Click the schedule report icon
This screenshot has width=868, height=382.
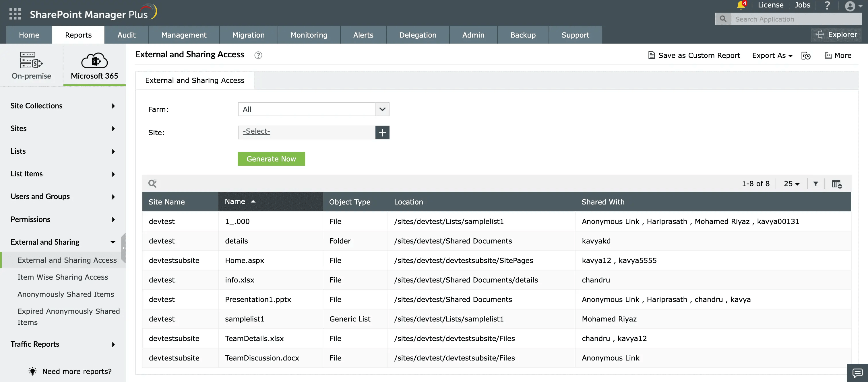click(806, 56)
